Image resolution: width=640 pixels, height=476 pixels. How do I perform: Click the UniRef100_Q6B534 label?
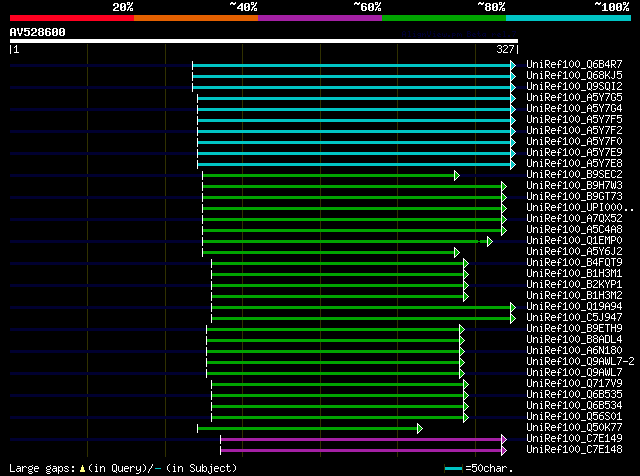574,406
